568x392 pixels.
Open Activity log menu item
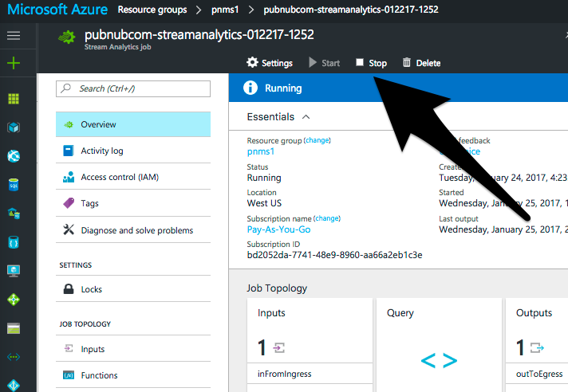(x=133, y=151)
